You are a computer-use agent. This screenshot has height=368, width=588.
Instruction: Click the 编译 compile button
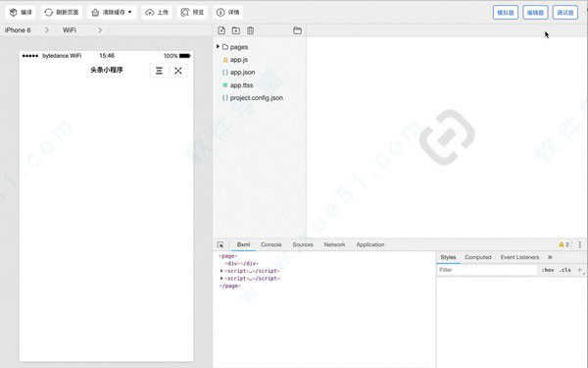tap(21, 13)
